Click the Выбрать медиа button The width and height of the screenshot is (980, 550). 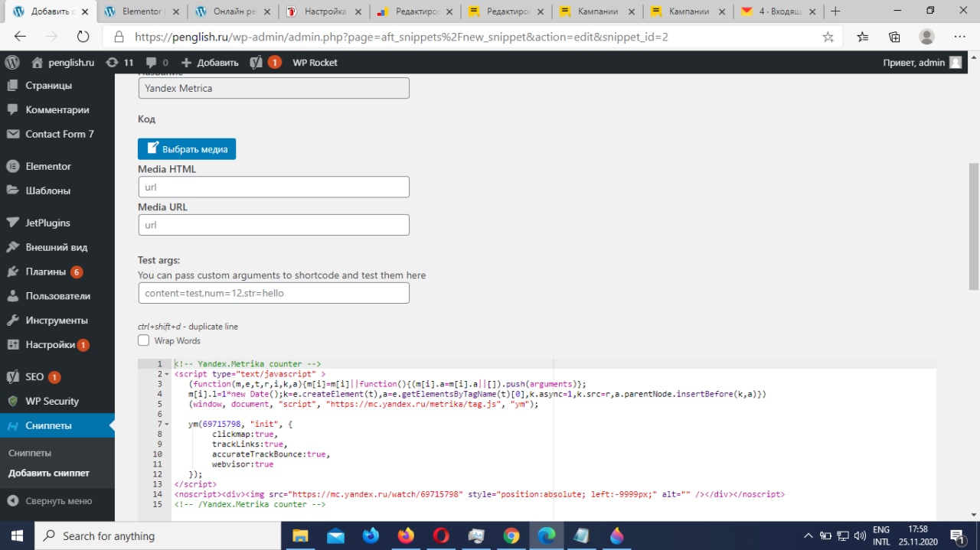pyautogui.click(x=187, y=148)
